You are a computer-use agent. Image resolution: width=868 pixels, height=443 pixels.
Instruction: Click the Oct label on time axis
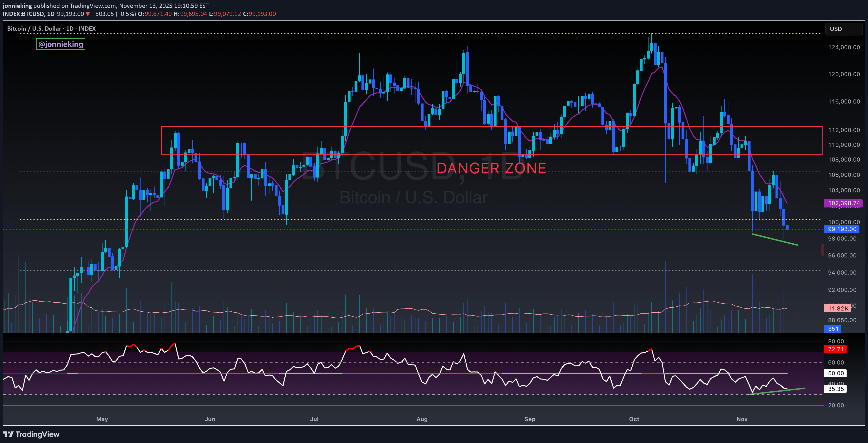pos(634,419)
